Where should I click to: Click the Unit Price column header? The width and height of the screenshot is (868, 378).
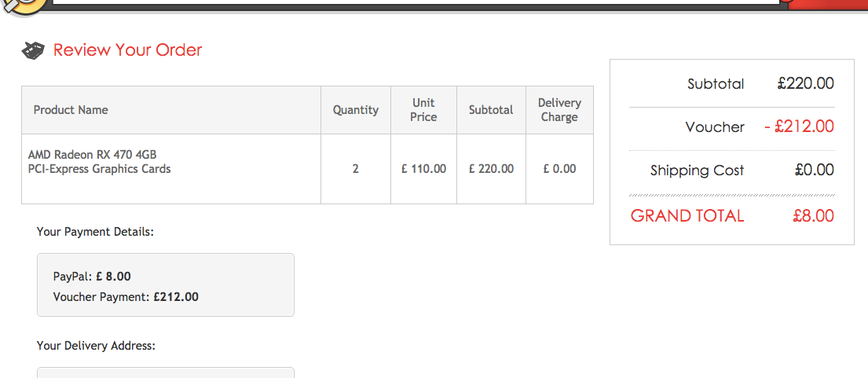(x=423, y=110)
